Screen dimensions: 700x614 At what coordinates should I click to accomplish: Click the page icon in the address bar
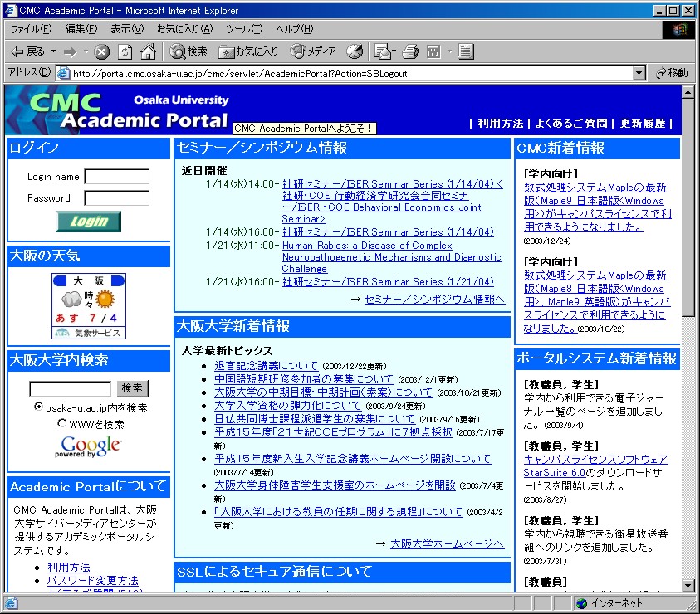(x=64, y=73)
